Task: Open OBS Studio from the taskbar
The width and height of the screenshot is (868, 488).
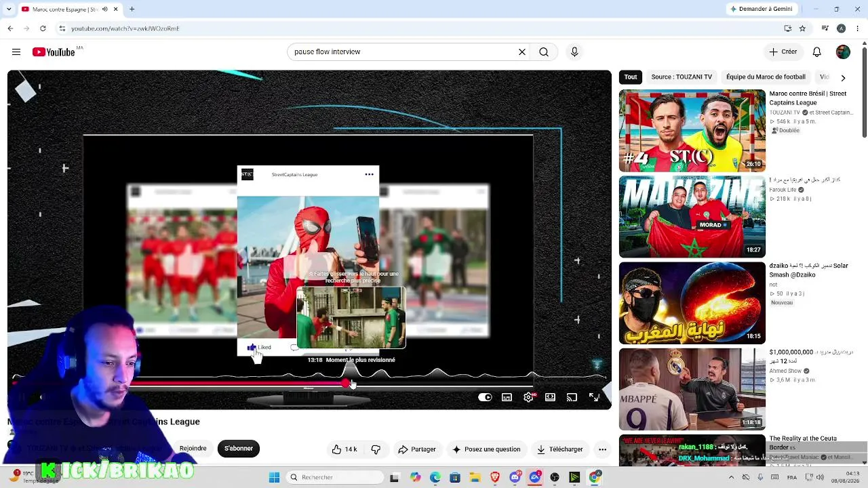Action: (x=555, y=477)
